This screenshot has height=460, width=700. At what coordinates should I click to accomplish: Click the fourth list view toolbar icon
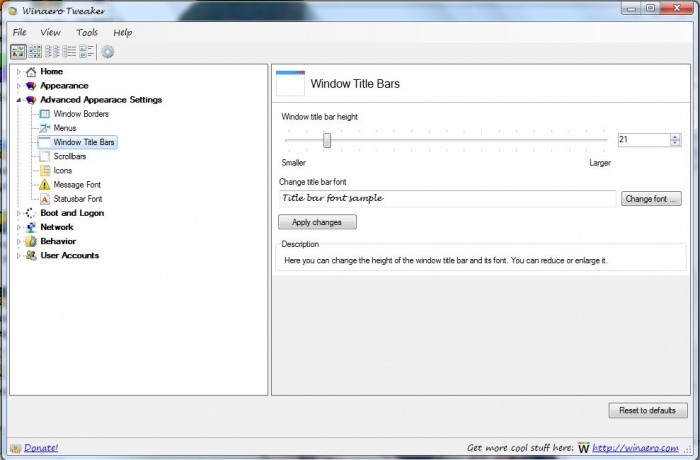click(69, 52)
